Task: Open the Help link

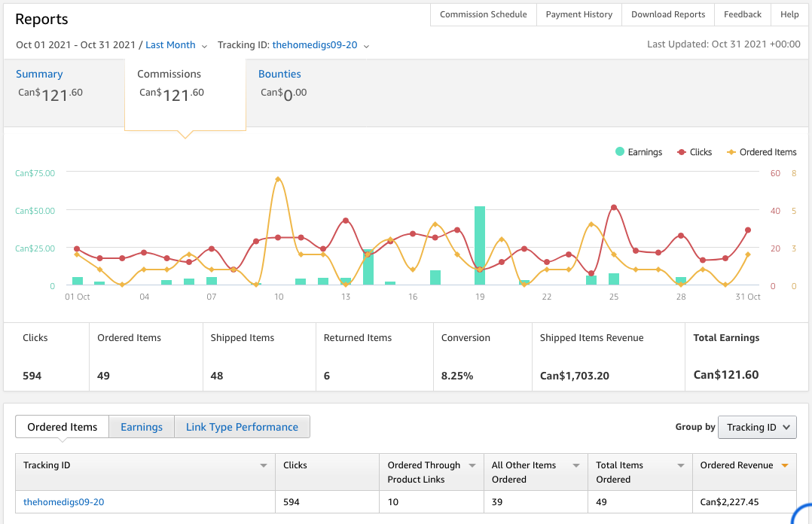Action: pyautogui.click(x=789, y=14)
